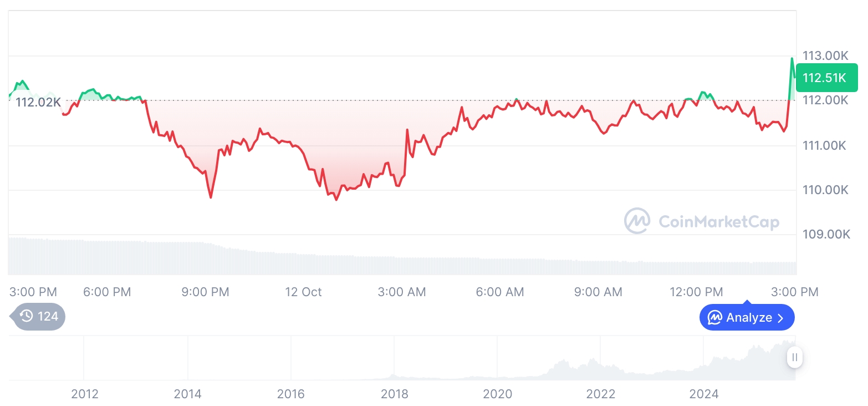Open the Analyze button
The image size is (868, 406).
(x=747, y=318)
